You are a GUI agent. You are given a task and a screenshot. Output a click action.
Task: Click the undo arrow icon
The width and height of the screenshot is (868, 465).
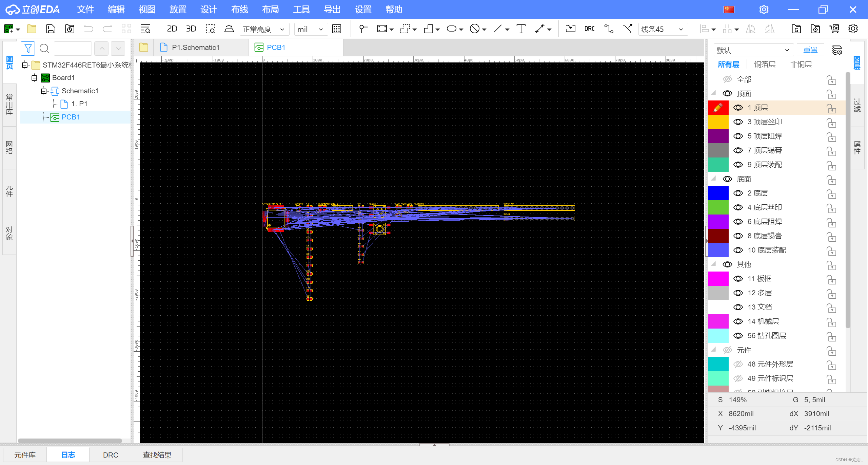tap(88, 29)
